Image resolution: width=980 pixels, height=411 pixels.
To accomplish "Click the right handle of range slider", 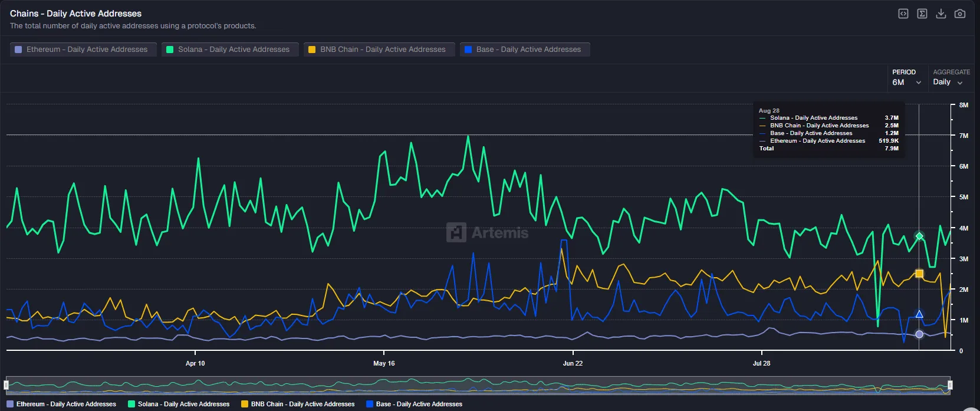I will click(x=950, y=385).
